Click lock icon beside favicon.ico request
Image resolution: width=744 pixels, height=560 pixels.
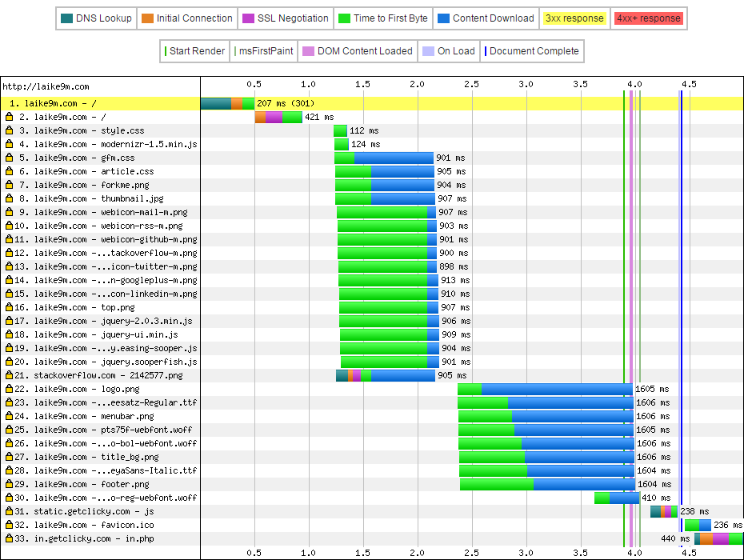point(9,525)
